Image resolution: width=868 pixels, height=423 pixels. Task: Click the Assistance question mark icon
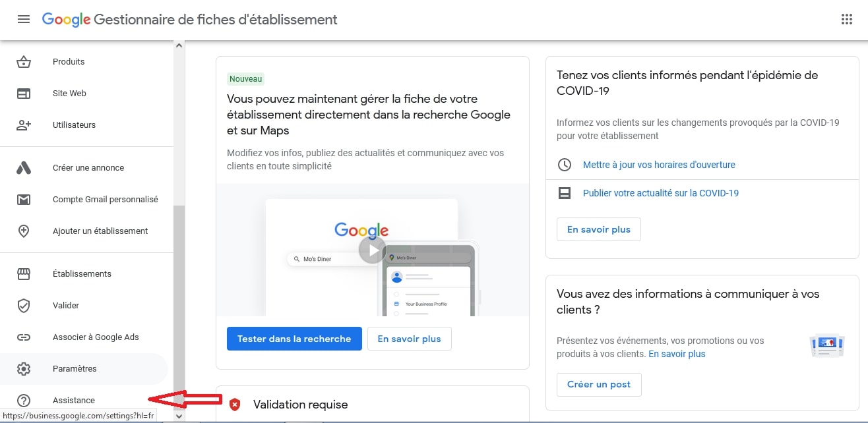click(24, 401)
